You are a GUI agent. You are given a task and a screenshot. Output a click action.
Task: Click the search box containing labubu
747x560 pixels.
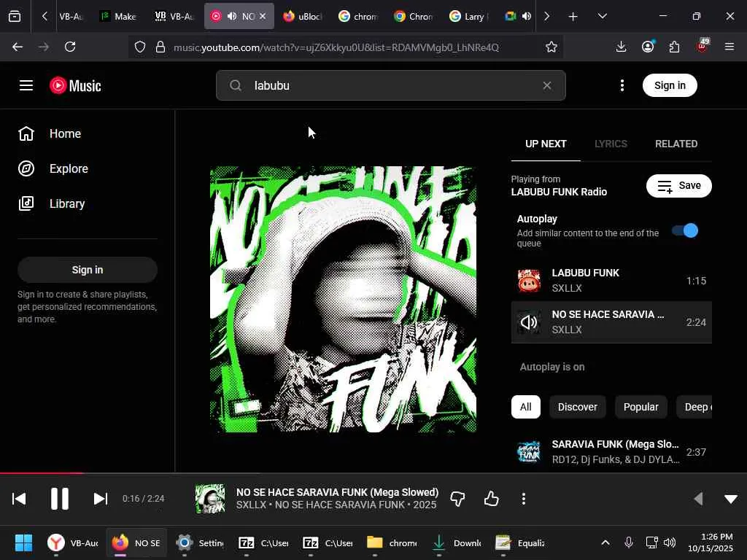(x=391, y=86)
